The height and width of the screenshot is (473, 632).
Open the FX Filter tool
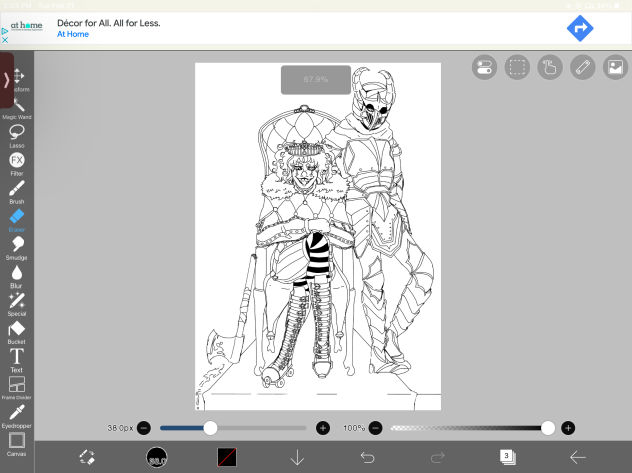17,165
